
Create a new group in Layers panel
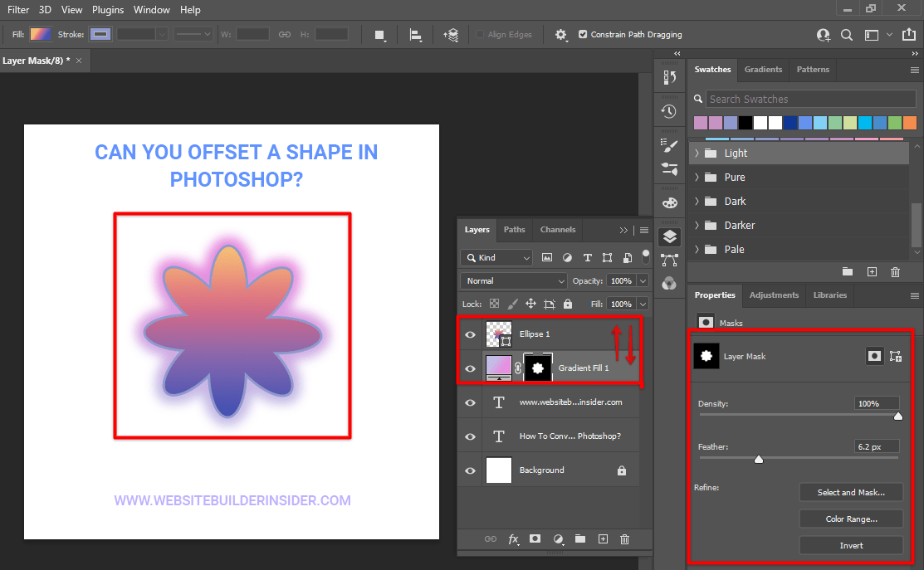[580, 539]
